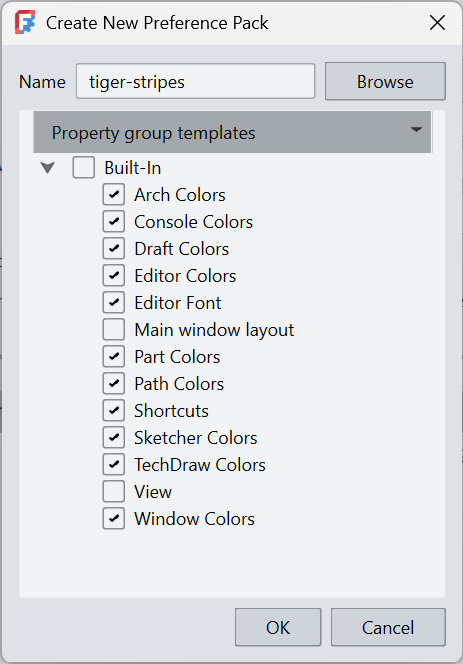Uncheck the Draft Colors checkbox
This screenshot has width=463, height=664.
click(x=114, y=249)
